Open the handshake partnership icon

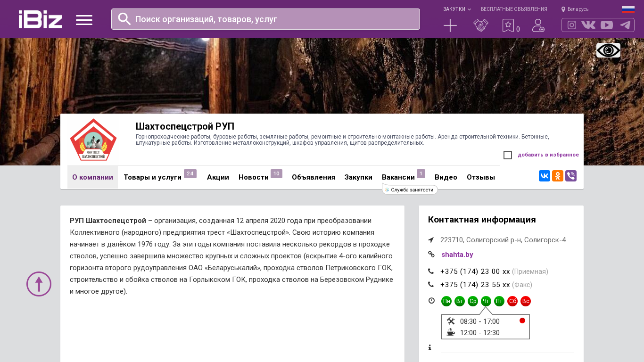click(480, 25)
